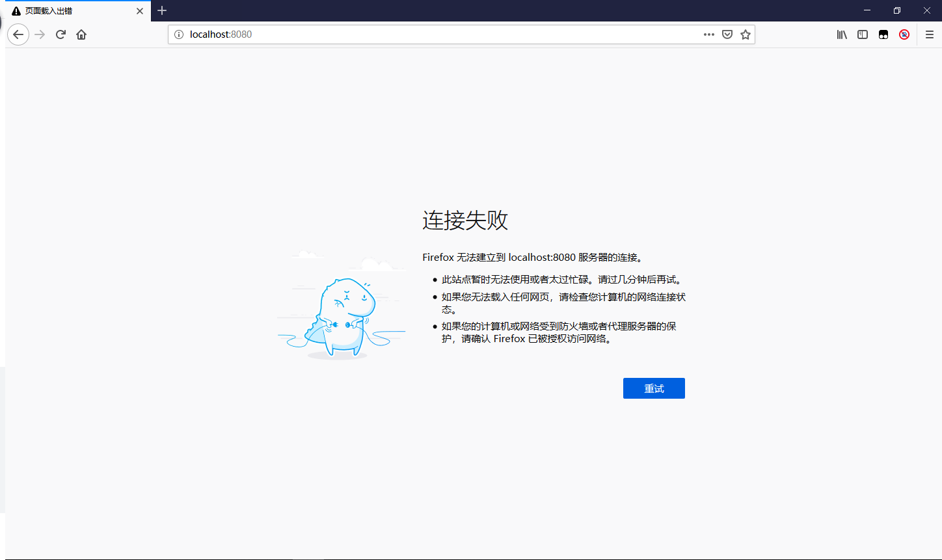Open the Firefox hamburger menu
Image resolution: width=942 pixels, height=560 pixels.
[x=930, y=34]
